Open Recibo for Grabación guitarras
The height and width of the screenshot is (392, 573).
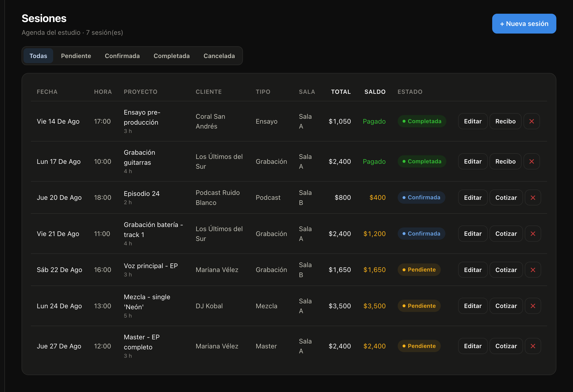point(505,162)
